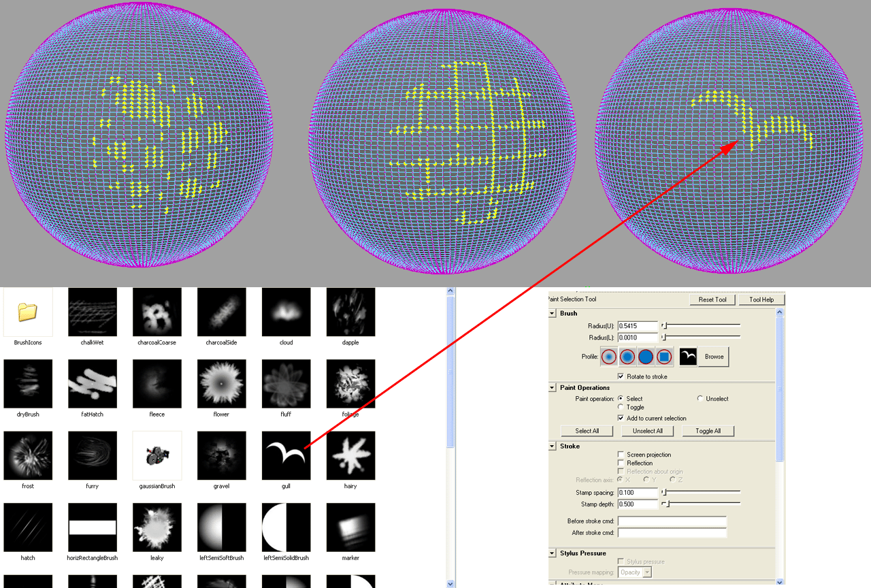Pick the fleece brush shape
The width and height of the screenshot is (871, 588).
(157, 384)
